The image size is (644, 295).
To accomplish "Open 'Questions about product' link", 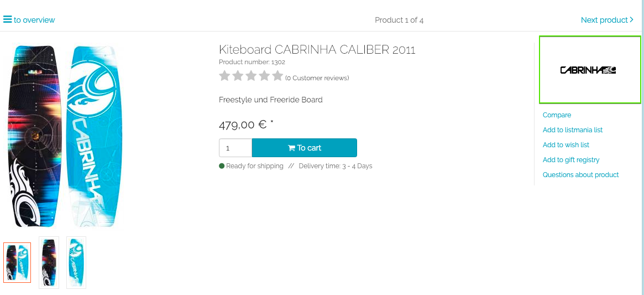I will pos(580,175).
